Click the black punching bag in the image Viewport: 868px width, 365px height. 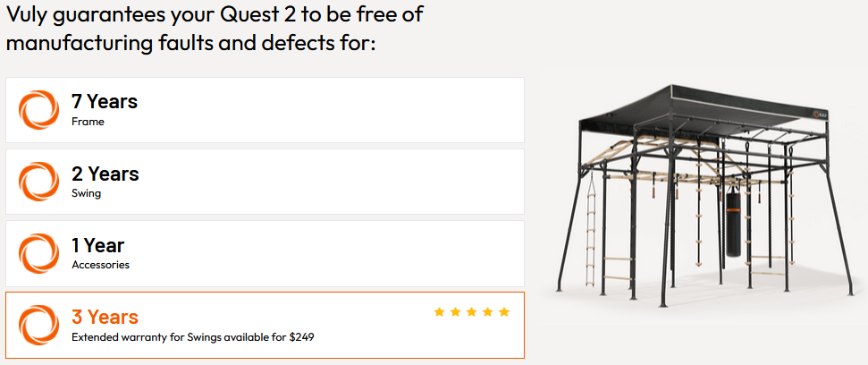(x=734, y=224)
